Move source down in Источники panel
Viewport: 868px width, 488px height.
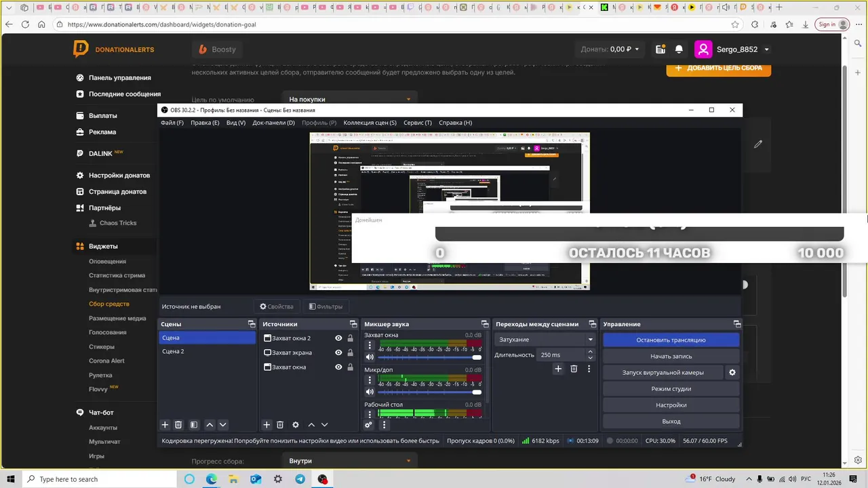(324, 425)
